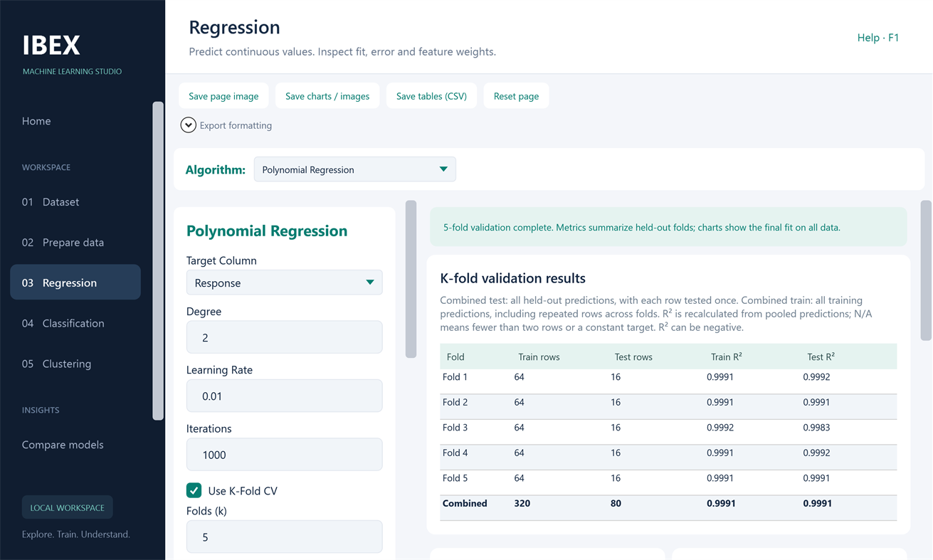Click Save tables (CSV) button

tap(431, 96)
